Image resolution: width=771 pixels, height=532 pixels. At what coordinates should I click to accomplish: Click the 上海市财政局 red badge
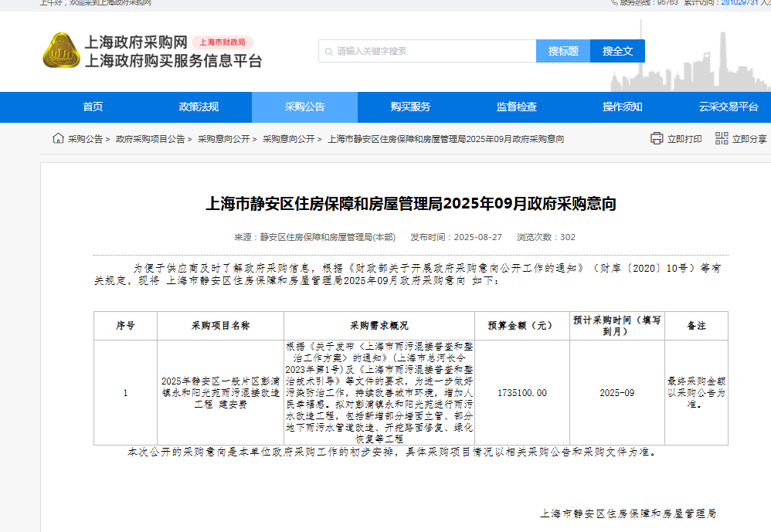point(222,42)
